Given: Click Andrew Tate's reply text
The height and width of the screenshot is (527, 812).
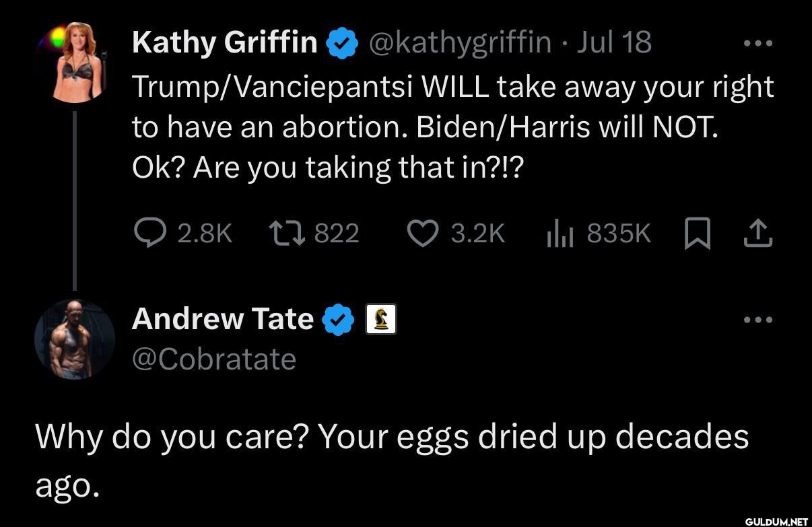Looking at the screenshot, I should pos(392,460).
